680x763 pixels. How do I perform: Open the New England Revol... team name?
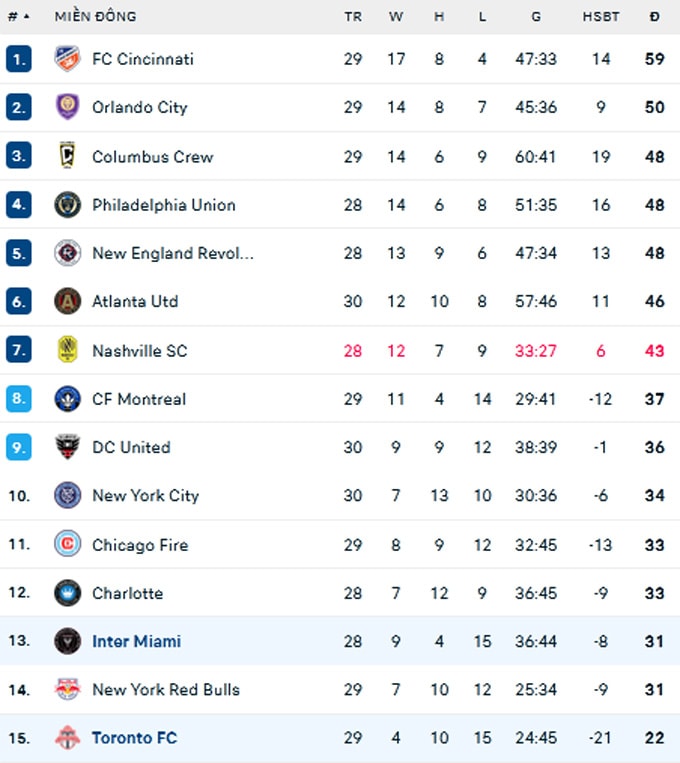click(x=173, y=253)
